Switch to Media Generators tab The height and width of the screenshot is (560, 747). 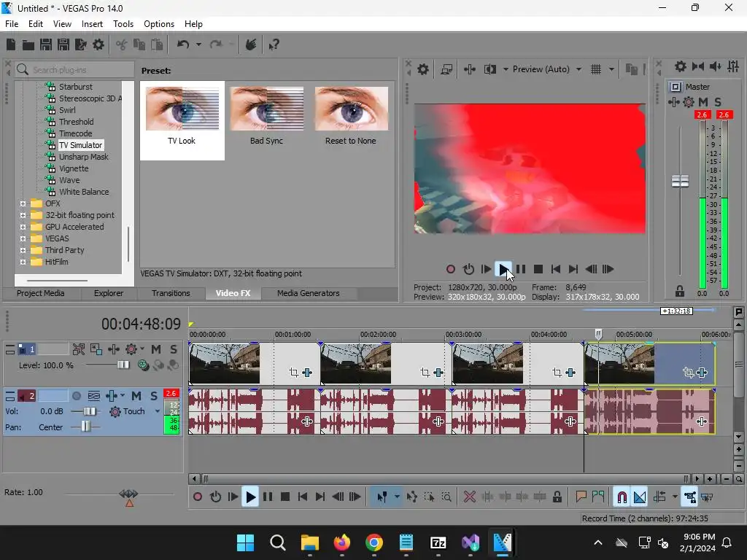tap(309, 293)
